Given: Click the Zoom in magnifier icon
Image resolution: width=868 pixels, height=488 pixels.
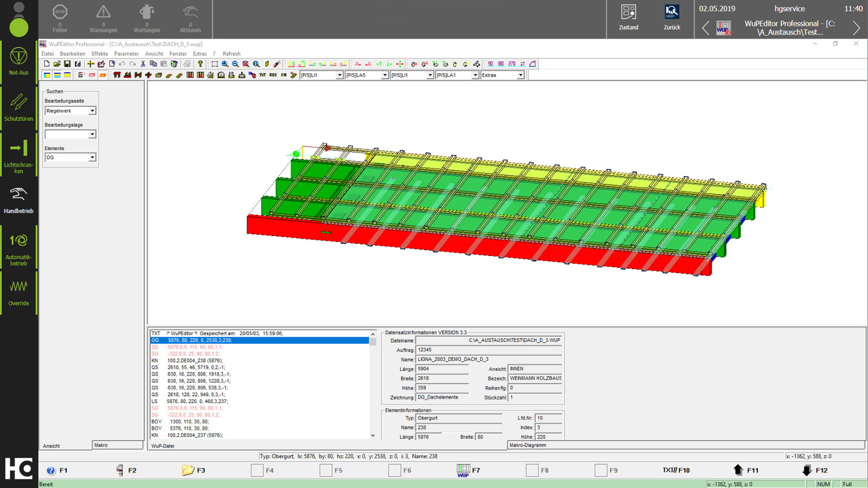Looking at the screenshot, I should click(x=225, y=64).
